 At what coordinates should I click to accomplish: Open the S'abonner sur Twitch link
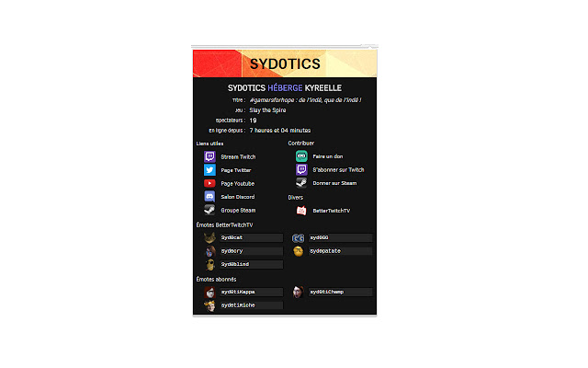338,169
